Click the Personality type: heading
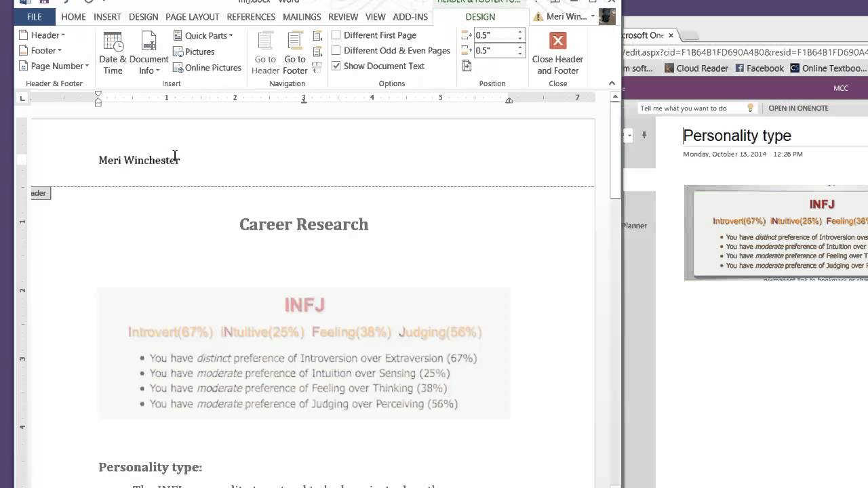The image size is (868, 488). point(151,467)
